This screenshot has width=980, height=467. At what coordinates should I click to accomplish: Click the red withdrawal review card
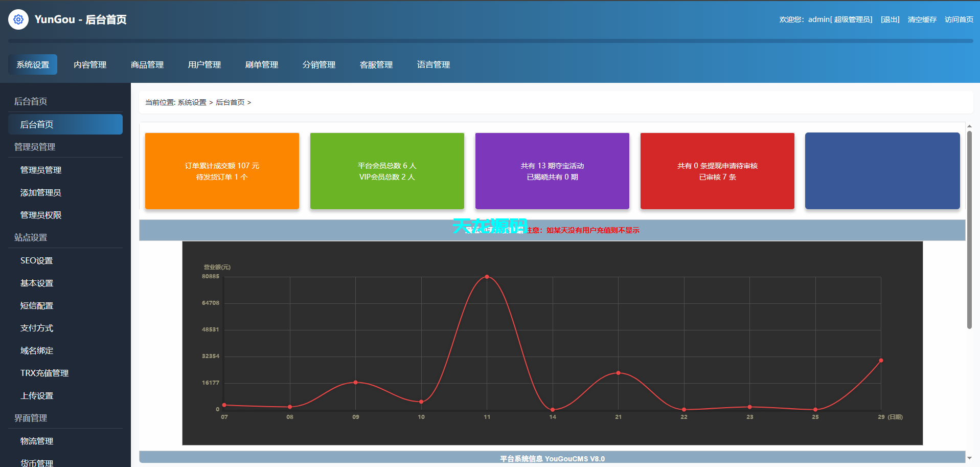717,171
